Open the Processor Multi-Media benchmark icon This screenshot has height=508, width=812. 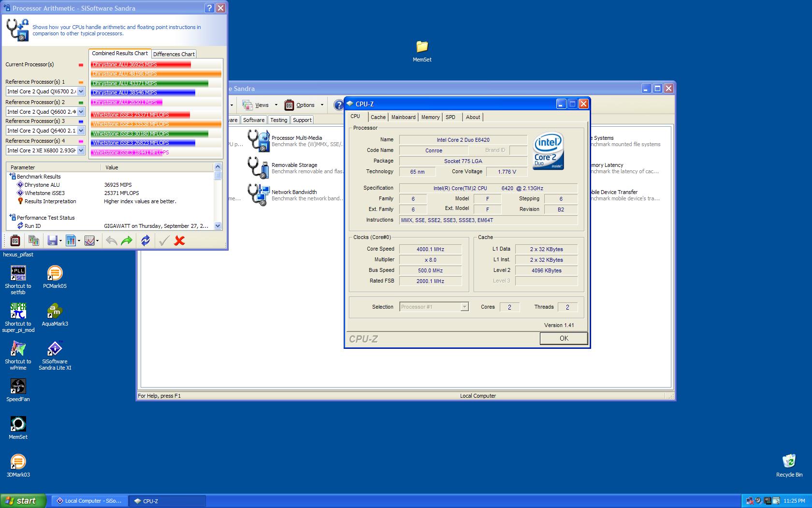pyautogui.click(x=259, y=141)
